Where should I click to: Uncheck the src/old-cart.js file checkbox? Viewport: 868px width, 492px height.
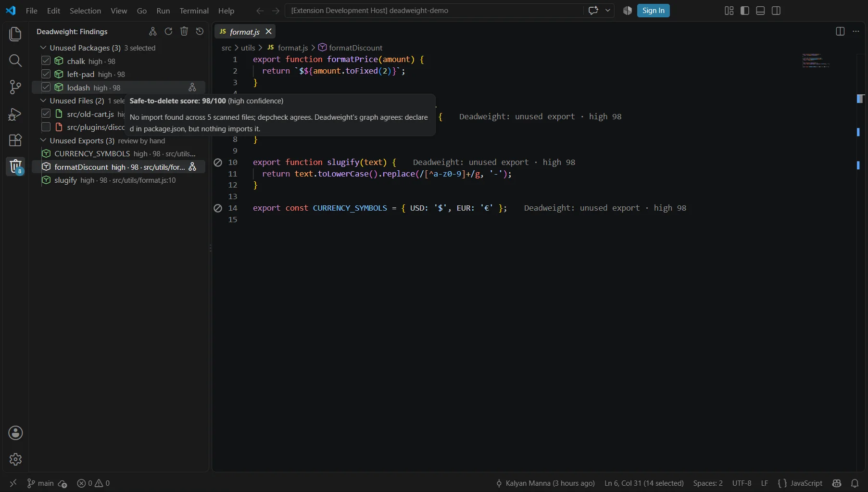click(x=46, y=114)
